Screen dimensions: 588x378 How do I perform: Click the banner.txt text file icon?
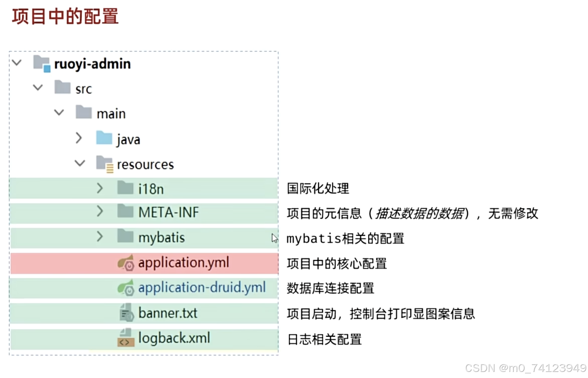pos(126,313)
